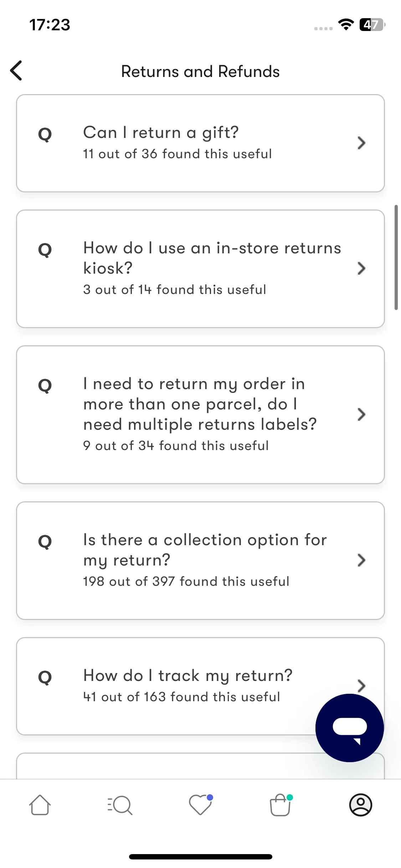The image size is (401, 868).
Task: Select the in-store returns kiosk question text
Action: coord(212,258)
